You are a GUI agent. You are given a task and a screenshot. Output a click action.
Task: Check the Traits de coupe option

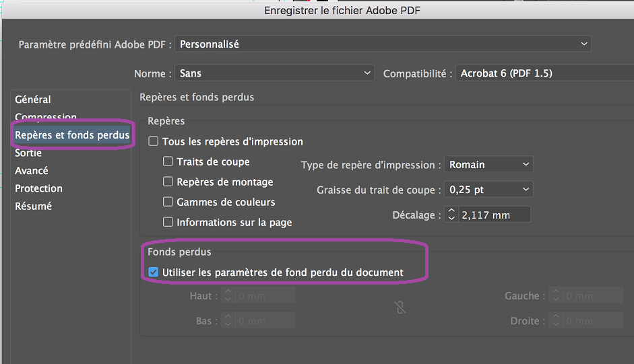[x=168, y=161]
